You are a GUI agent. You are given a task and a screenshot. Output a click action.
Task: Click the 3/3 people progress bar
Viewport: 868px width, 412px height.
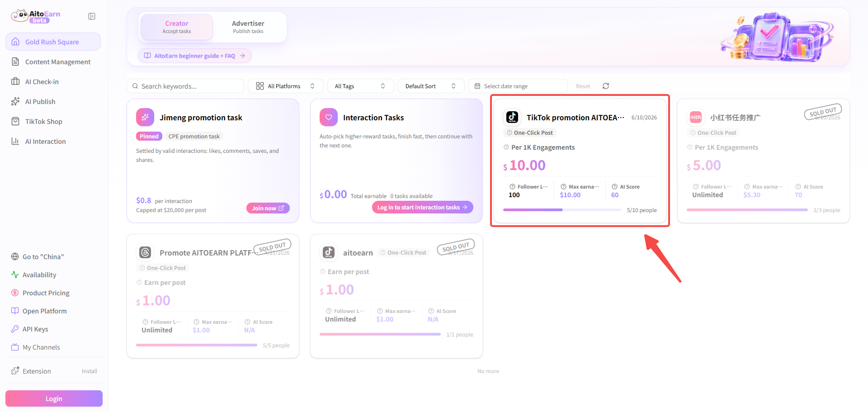coord(747,210)
